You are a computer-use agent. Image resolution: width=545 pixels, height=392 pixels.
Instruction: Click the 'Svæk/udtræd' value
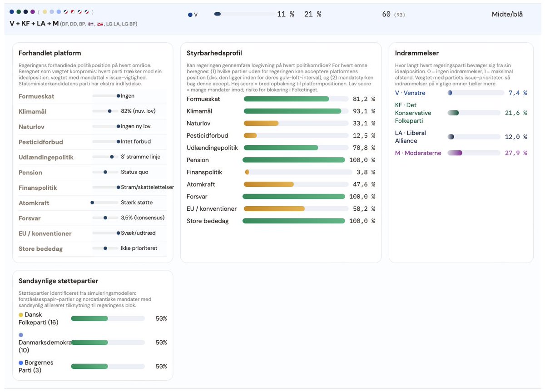tap(138, 233)
